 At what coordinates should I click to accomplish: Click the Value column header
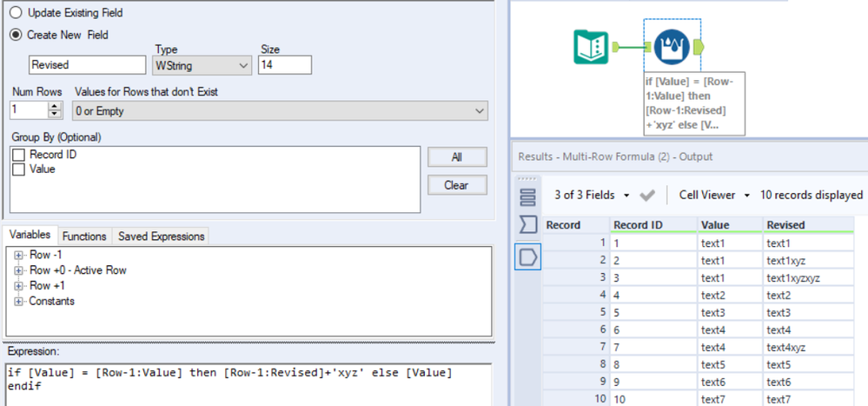(x=730, y=225)
